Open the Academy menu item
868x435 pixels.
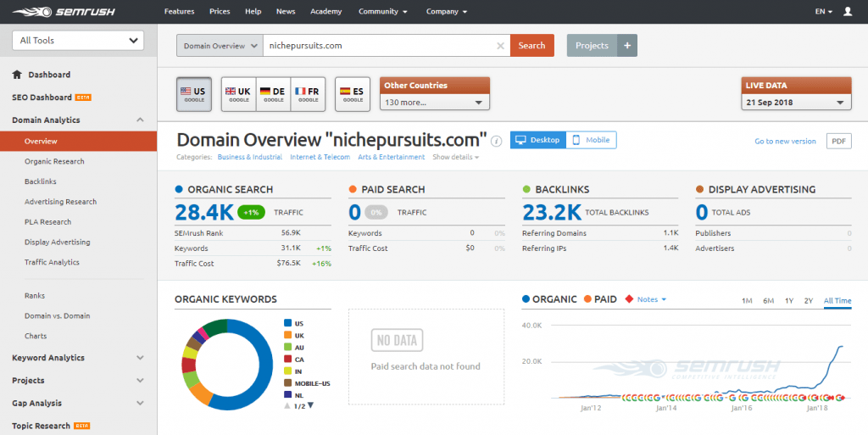326,12
